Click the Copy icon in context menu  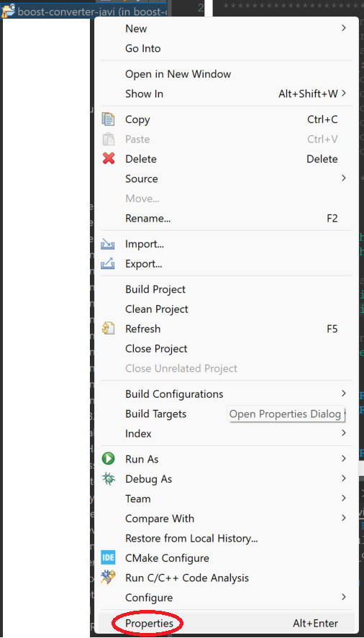(x=109, y=119)
